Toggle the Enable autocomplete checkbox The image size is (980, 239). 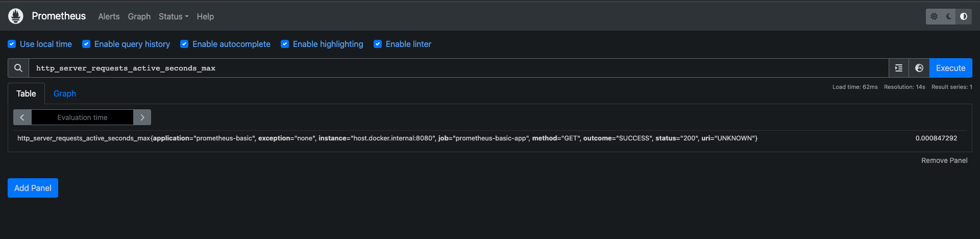click(184, 44)
